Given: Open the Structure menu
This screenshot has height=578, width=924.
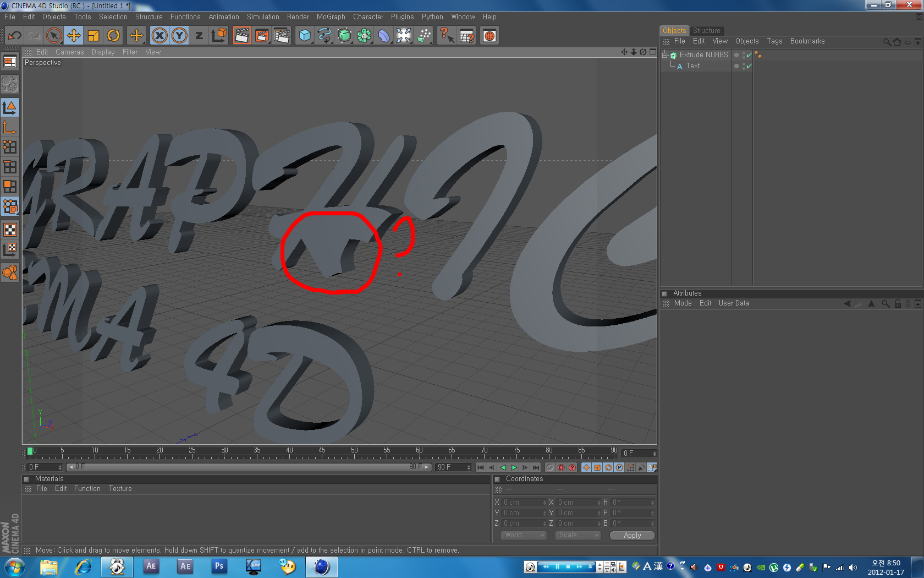Looking at the screenshot, I should pyautogui.click(x=149, y=17).
